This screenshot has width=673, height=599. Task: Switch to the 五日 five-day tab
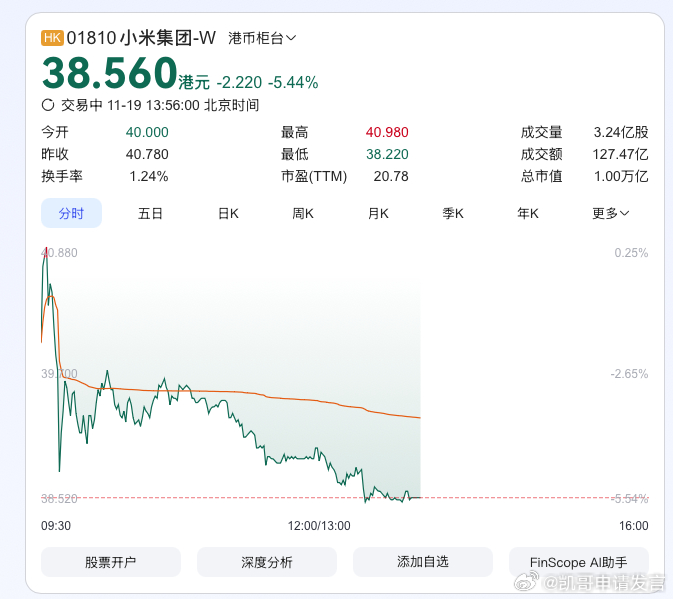tap(150, 213)
